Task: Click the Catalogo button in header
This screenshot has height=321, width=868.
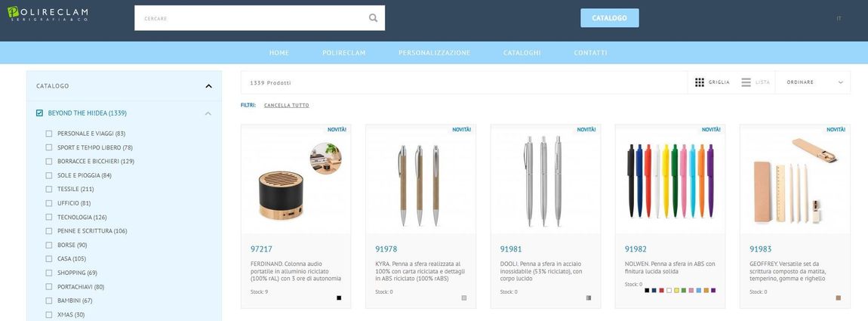Action: point(609,17)
